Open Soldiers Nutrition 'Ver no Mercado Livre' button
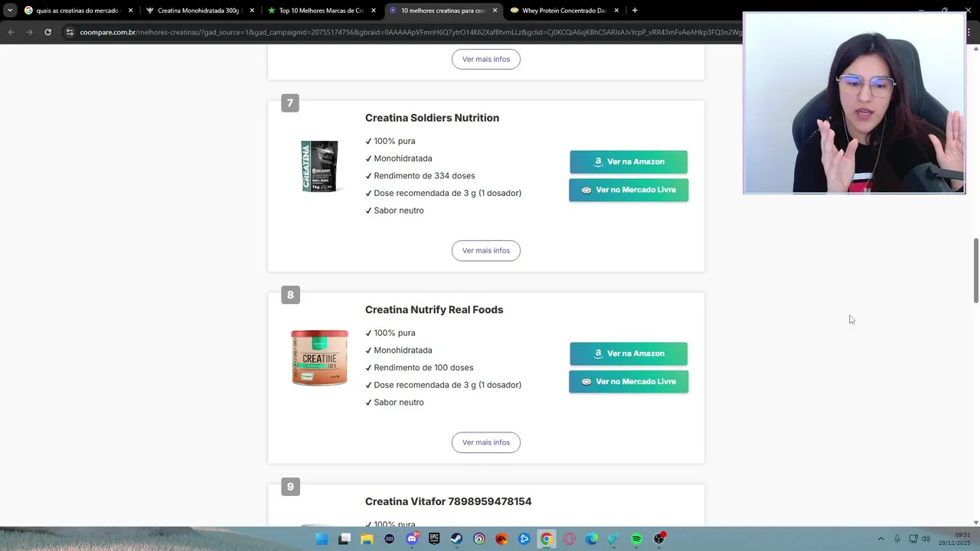980x551 pixels. [629, 190]
